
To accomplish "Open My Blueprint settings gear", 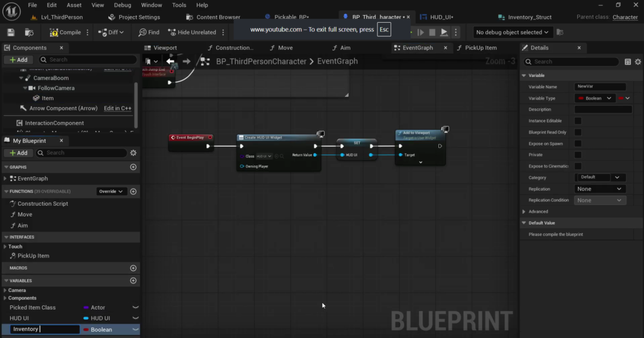I will coord(133,153).
